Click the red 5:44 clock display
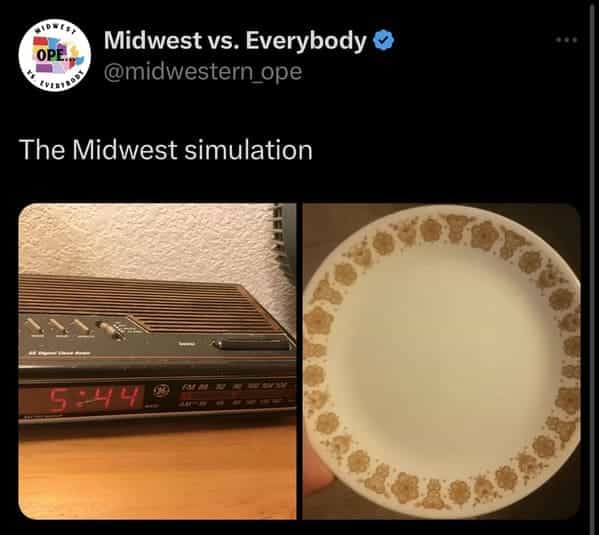Image resolution: width=599 pixels, height=535 pixels. click(x=94, y=399)
